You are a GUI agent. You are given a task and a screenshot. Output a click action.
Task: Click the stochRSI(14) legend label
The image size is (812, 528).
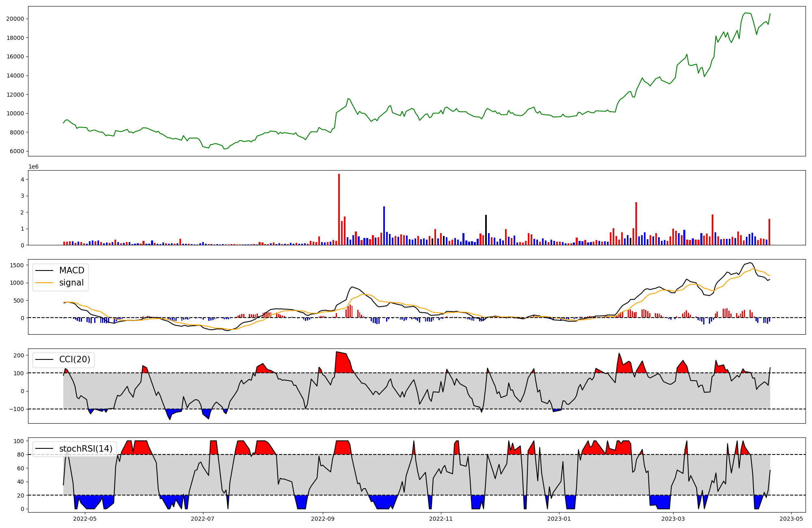click(86, 448)
